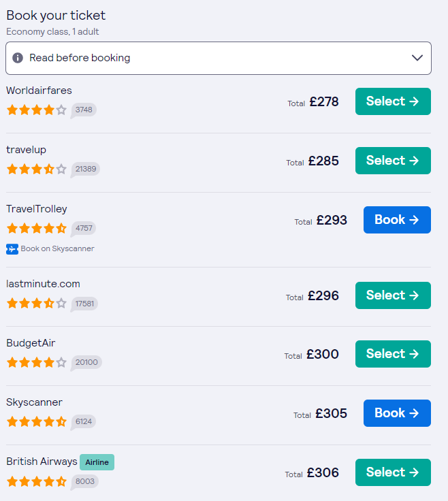The height and width of the screenshot is (501, 448).
Task: Click Skyscanner 6124 review count bubble
Action: pos(84,421)
